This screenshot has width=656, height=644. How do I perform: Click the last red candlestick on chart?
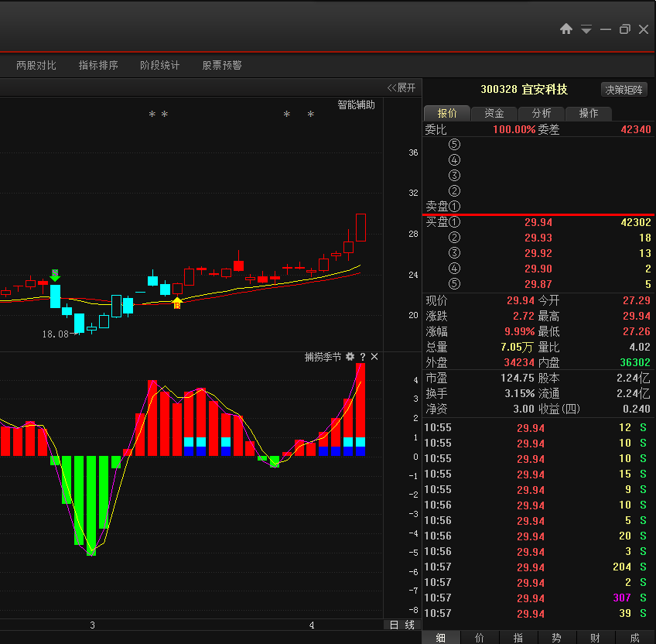tap(360, 228)
